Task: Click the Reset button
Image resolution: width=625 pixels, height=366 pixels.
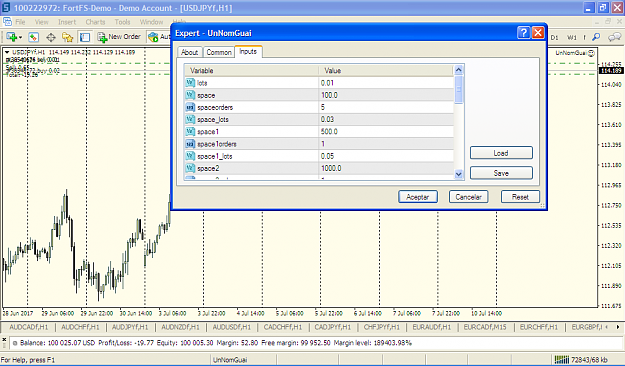Action: coord(520,197)
